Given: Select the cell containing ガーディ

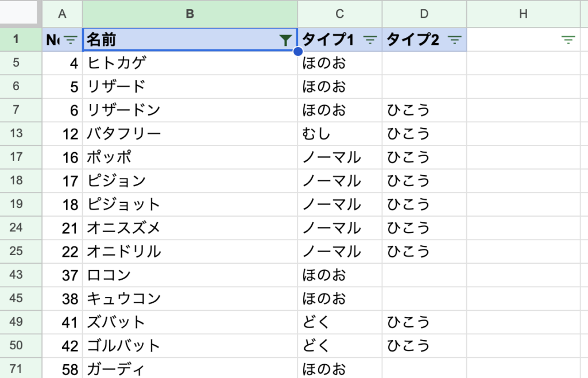Looking at the screenshot, I should click(x=190, y=368).
